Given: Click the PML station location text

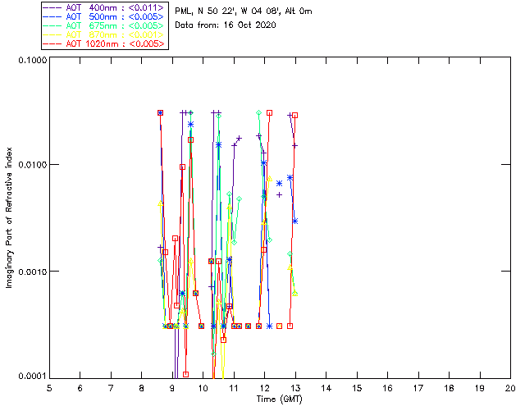Looking at the screenshot, I should (x=244, y=11).
